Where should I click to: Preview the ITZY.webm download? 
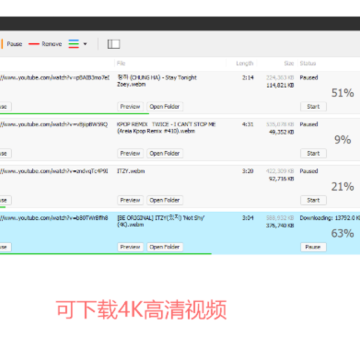tap(130, 200)
